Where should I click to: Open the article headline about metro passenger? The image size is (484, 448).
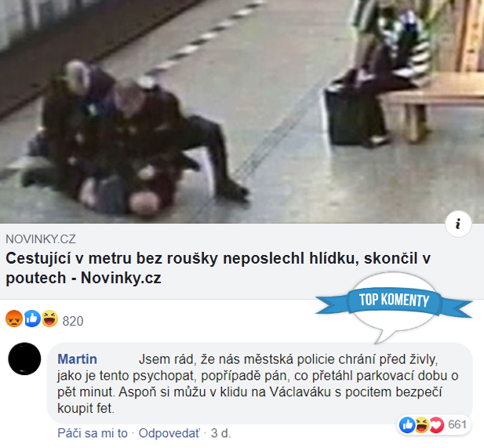tap(218, 268)
